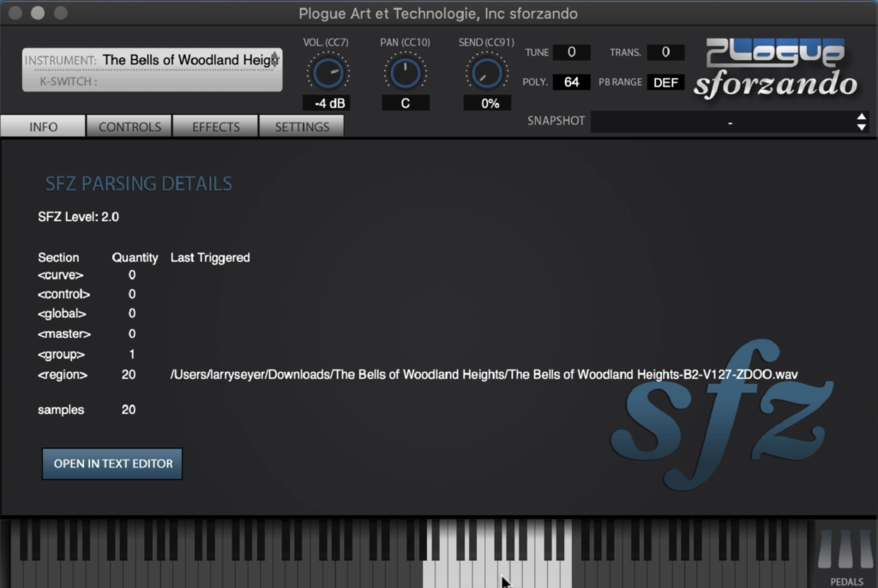Click the VOL. (CC7) knob

click(x=328, y=73)
